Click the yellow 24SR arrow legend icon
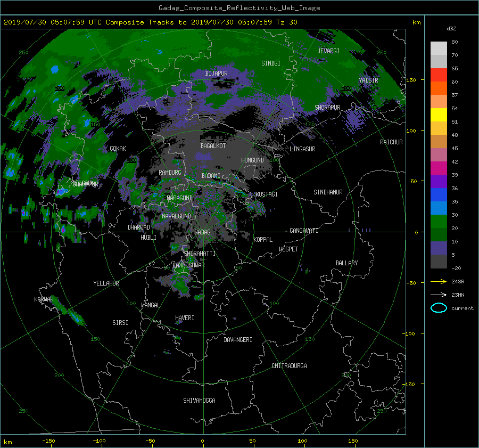The height and width of the screenshot is (448, 479). point(439,281)
